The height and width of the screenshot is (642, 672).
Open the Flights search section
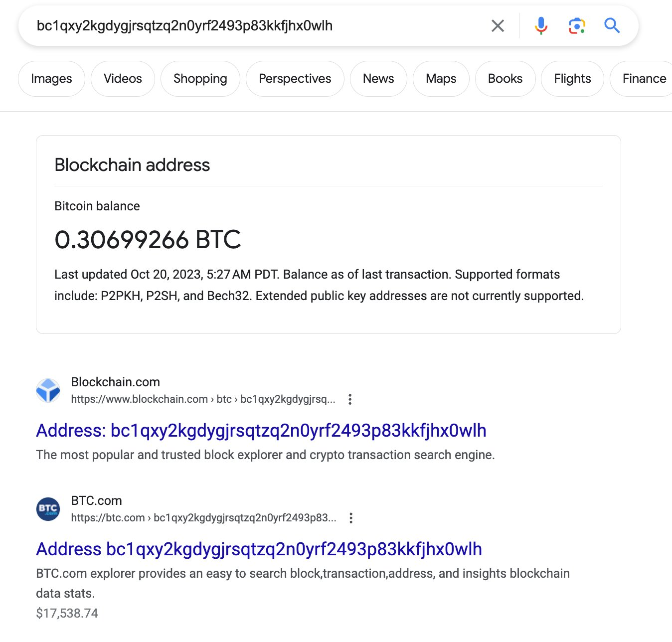pos(572,78)
